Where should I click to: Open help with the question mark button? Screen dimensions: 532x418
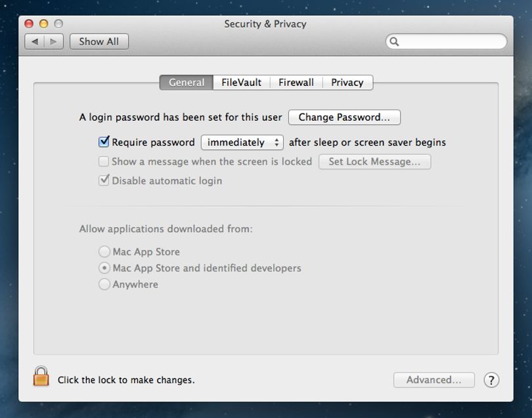[x=491, y=380]
